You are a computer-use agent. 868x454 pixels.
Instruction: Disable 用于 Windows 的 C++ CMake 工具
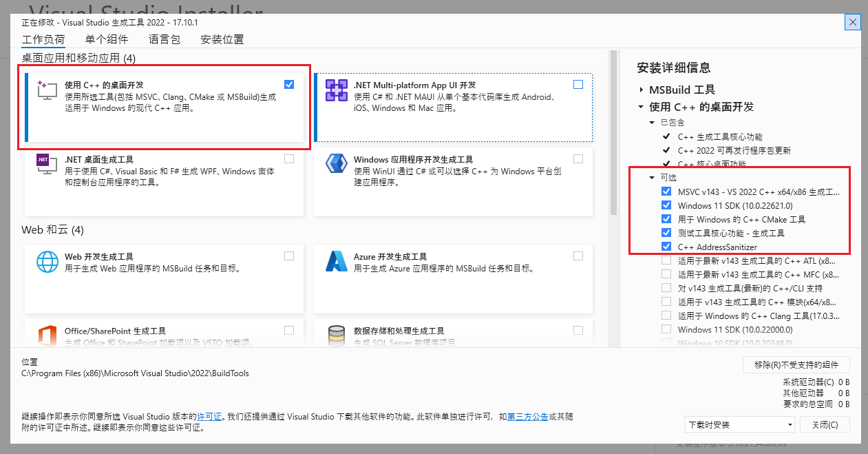666,219
